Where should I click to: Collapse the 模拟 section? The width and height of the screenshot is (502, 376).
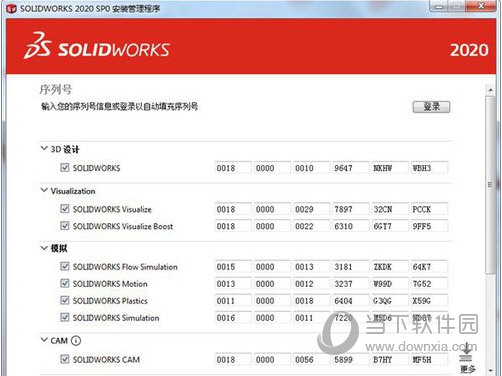tap(44, 248)
